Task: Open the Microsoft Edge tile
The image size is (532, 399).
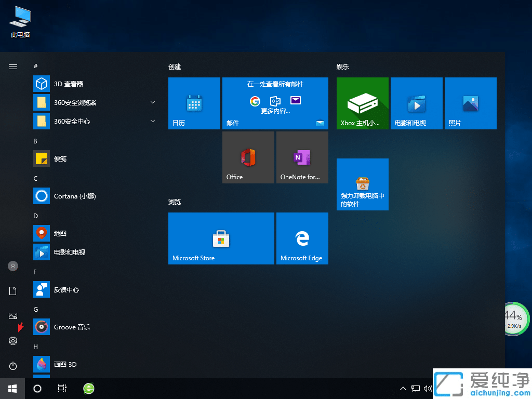Action: tap(302, 238)
